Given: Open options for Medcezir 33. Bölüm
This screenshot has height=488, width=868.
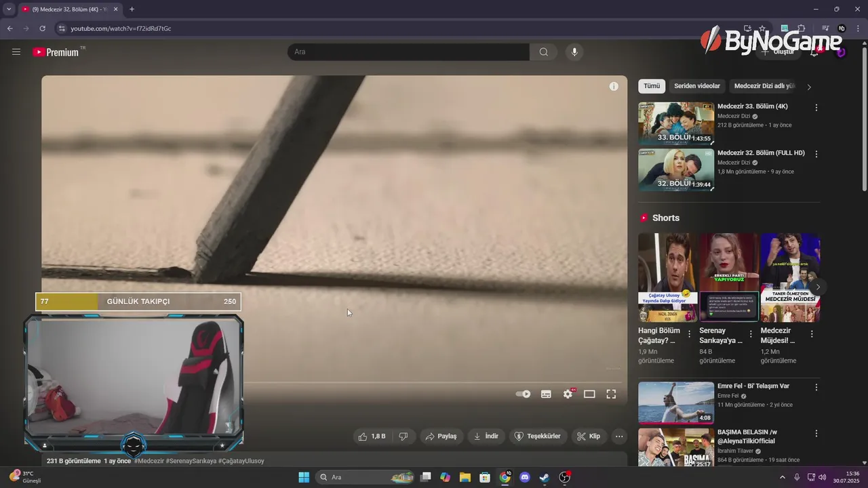Looking at the screenshot, I should [816, 108].
